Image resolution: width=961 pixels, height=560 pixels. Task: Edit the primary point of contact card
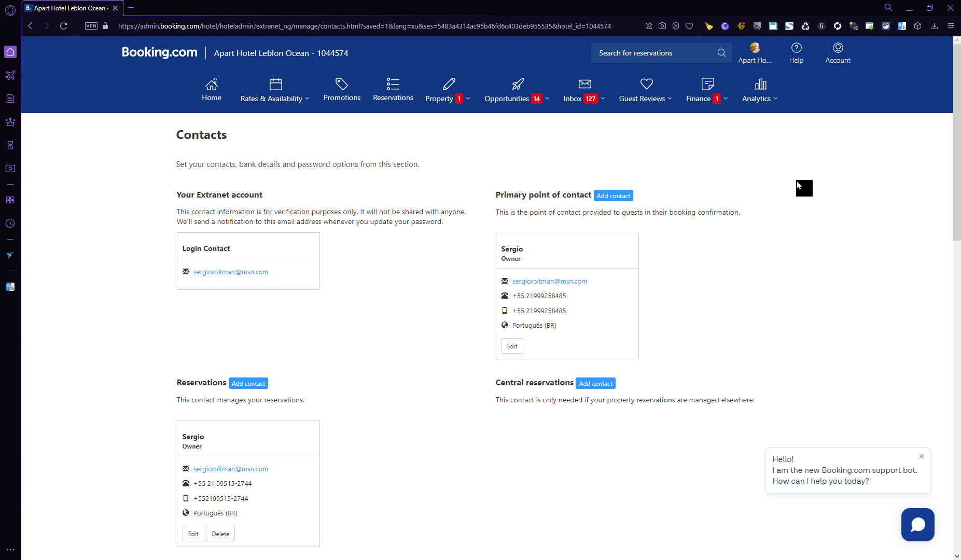[512, 346]
